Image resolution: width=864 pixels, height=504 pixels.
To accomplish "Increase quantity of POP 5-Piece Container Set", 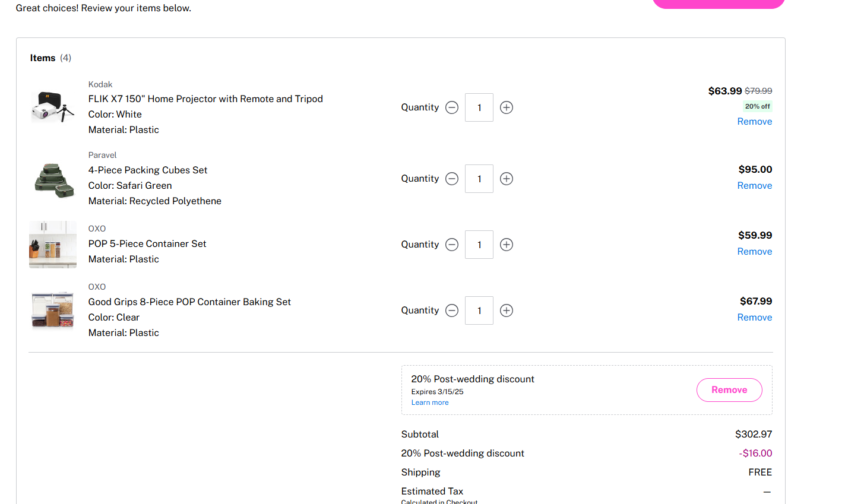I will 507,245.
